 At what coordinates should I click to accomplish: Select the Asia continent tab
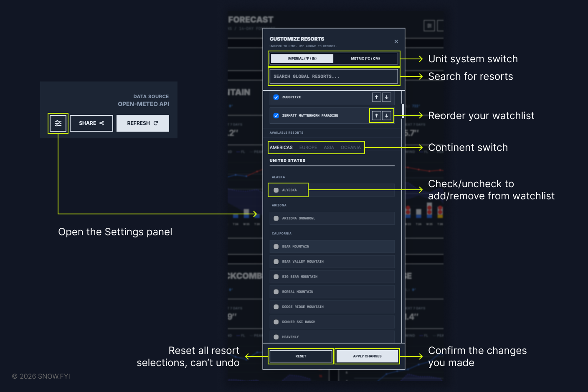click(329, 148)
